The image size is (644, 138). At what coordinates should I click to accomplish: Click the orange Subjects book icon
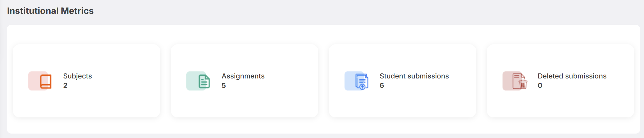coord(46,82)
